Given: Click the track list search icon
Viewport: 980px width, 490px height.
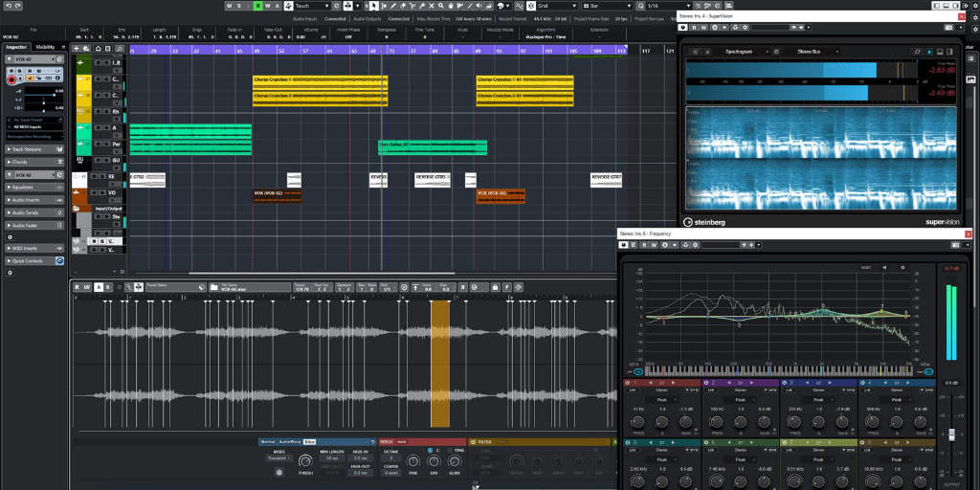Looking at the screenshot, I should 120,48.
